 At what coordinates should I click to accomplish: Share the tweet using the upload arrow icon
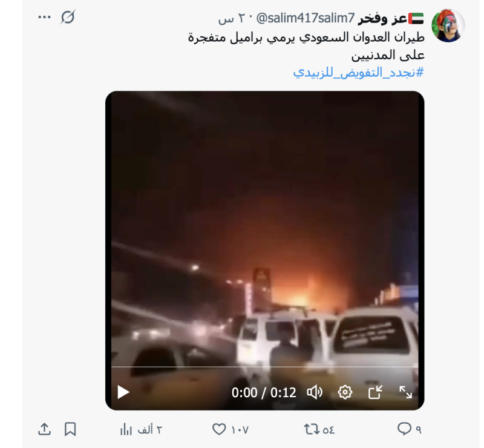pos(44,429)
